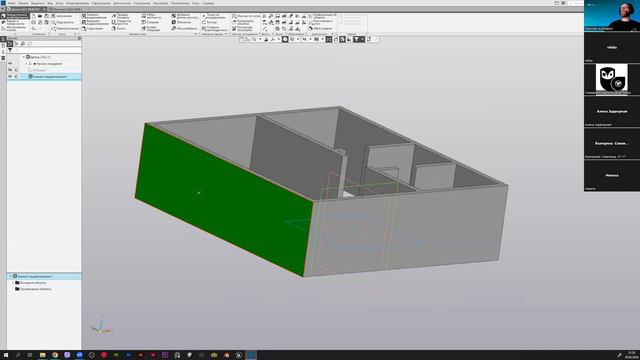Viewport: 640px width, 360px height.
Task: Expand the Исходные объекты folder
Action: (x=13, y=282)
